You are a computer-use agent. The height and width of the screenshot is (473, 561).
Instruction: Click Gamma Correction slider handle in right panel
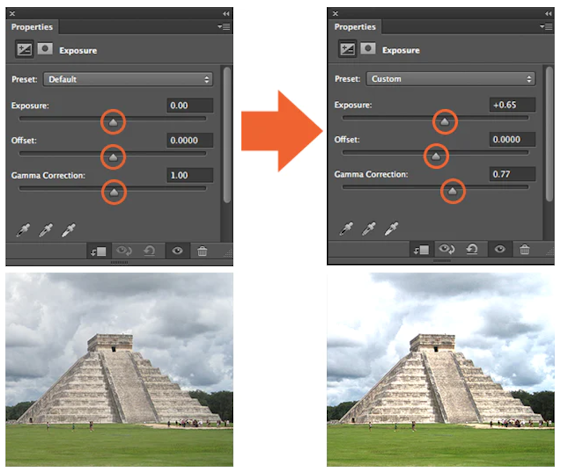tap(452, 191)
